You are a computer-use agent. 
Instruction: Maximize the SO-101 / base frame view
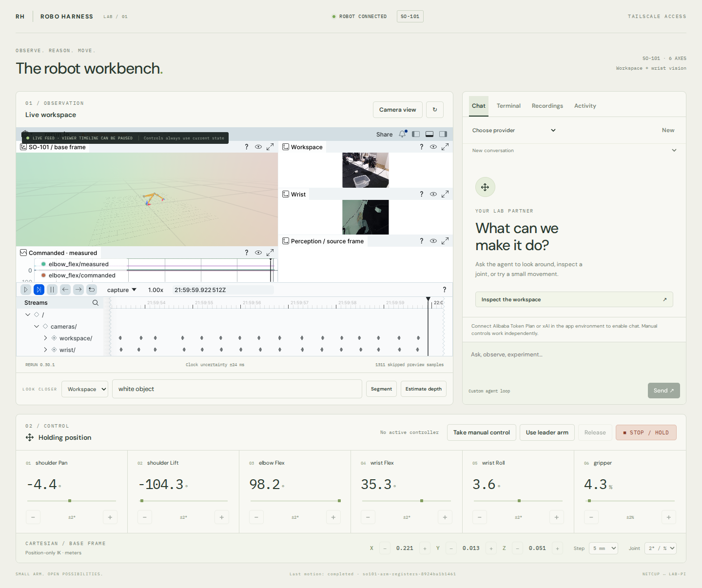point(270,147)
